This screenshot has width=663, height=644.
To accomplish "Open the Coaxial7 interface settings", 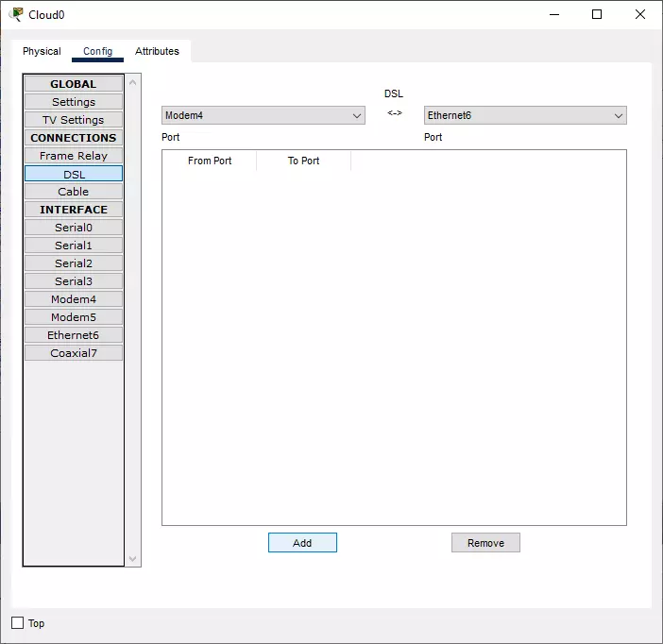I will [x=74, y=353].
